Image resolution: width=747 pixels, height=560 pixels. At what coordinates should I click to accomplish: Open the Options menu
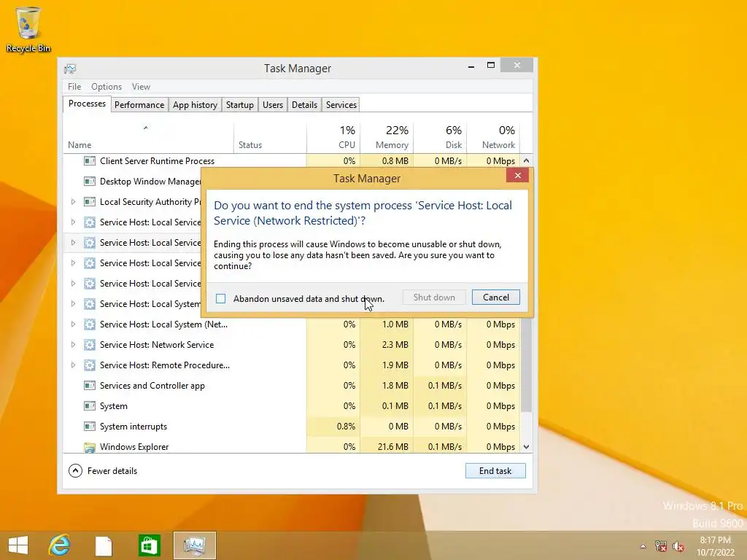[x=107, y=87]
